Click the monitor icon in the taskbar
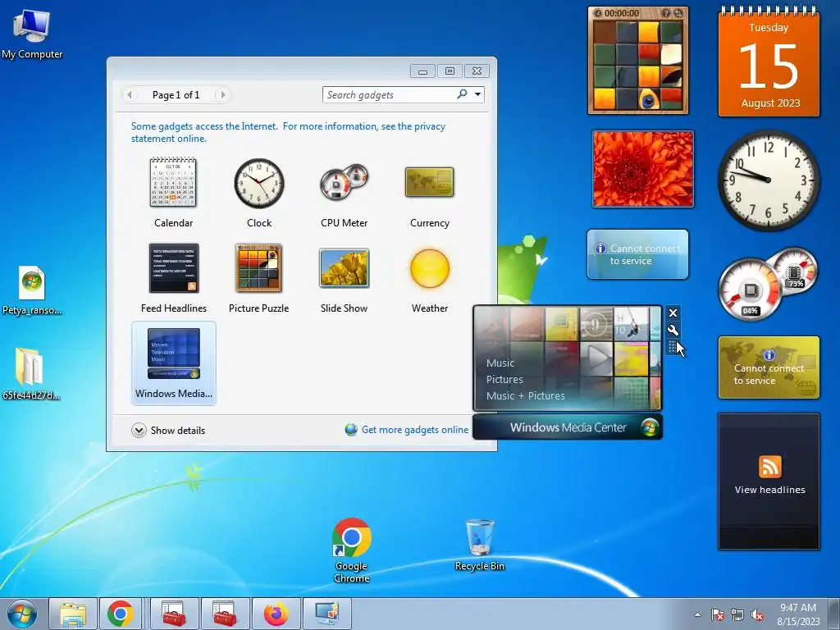 pyautogui.click(x=327, y=614)
